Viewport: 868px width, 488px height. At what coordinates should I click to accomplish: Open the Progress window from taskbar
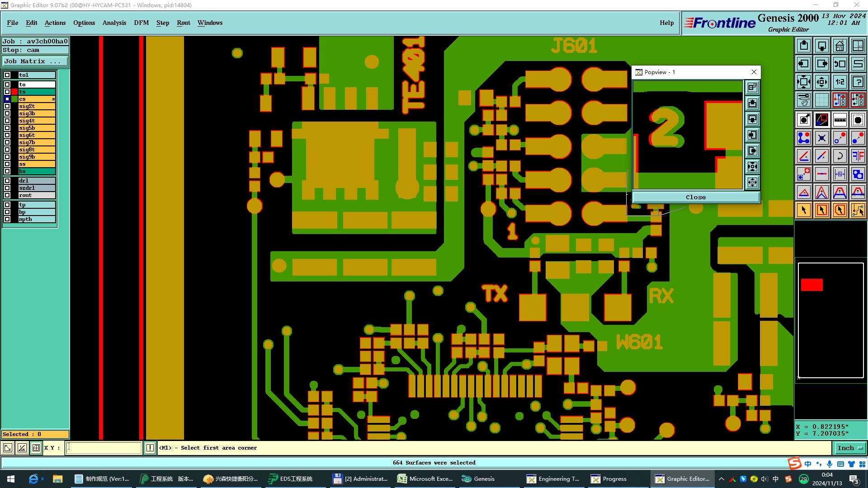(x=609, y=479)
